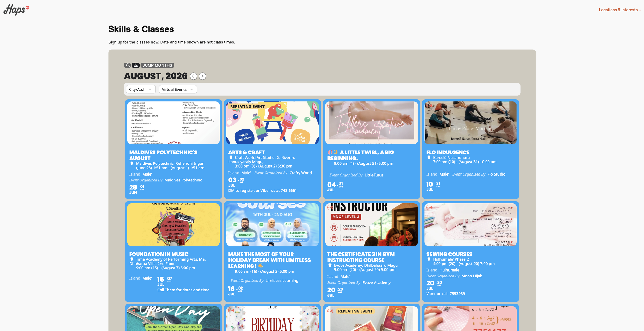The width and height of the screenshot is (644, 331).
Task: Expand the Virtual Events dropdown
Action: pyautogui.click(x=178, y=89)
